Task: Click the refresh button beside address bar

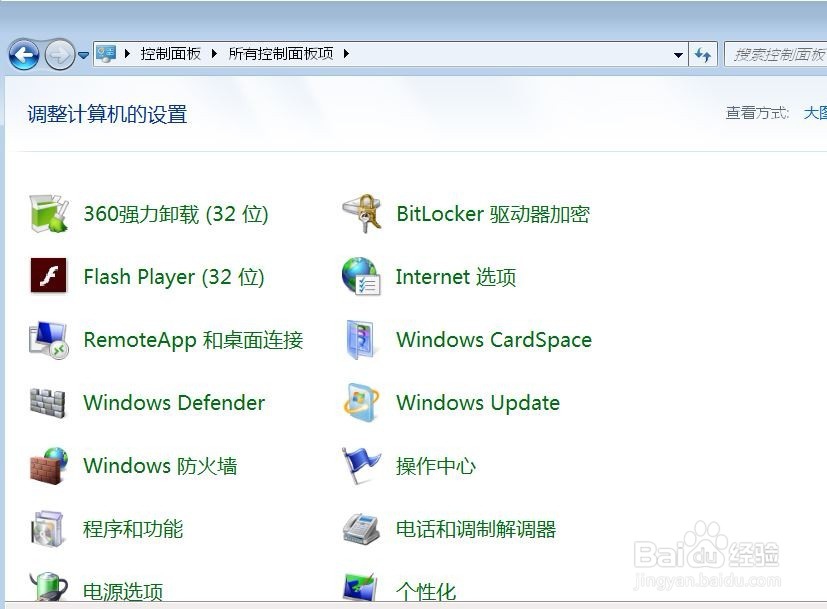Action: 703,54
